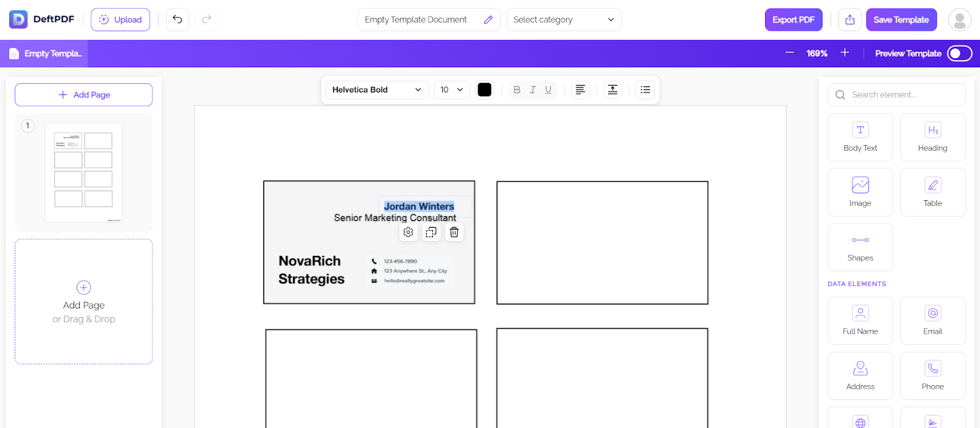The width and height of the screenshot is (980, 428).
Task: Toggle italic formatting
Action: coord(533,90)
